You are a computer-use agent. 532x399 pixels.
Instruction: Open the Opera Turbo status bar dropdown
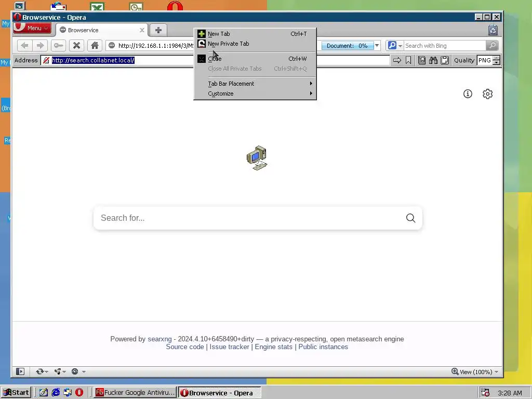(78, 371)
